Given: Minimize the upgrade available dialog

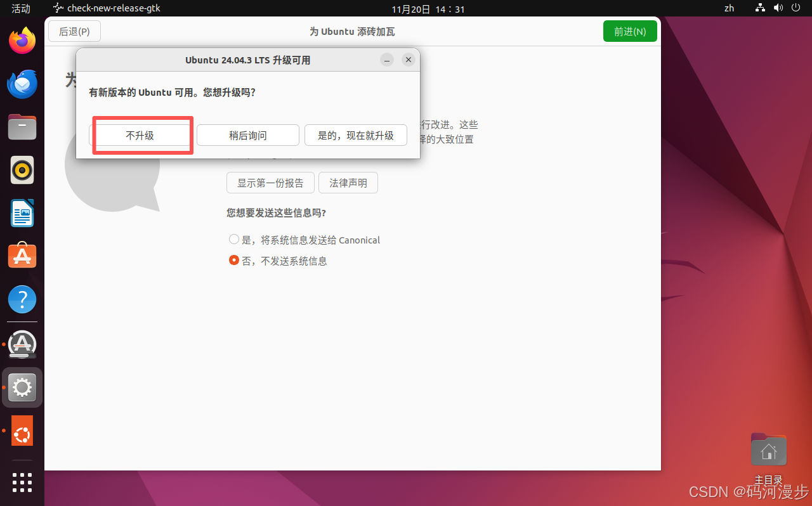Looking at the screenshot, I should pyautogui.click(x=387, y=60).
